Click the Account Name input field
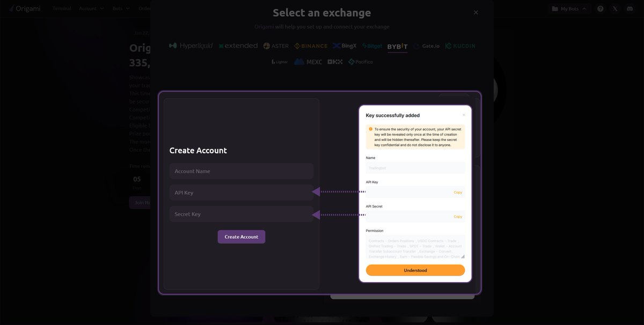 coord(241,171)
